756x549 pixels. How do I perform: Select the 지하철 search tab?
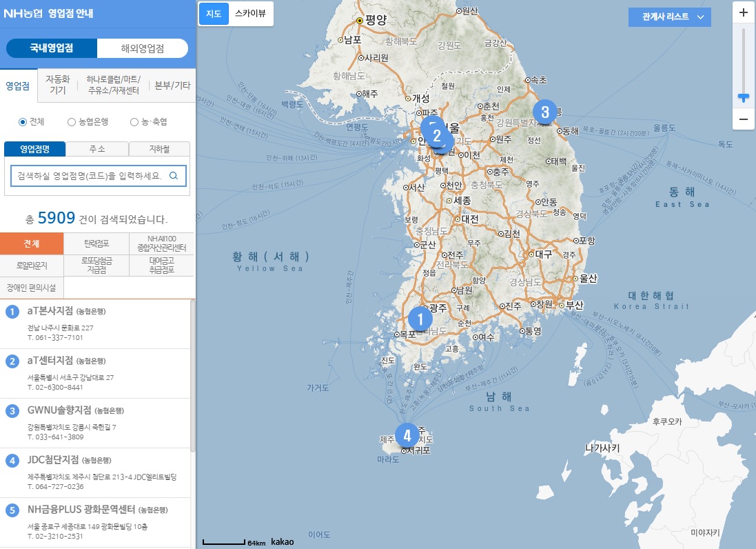tap(159, 149)
